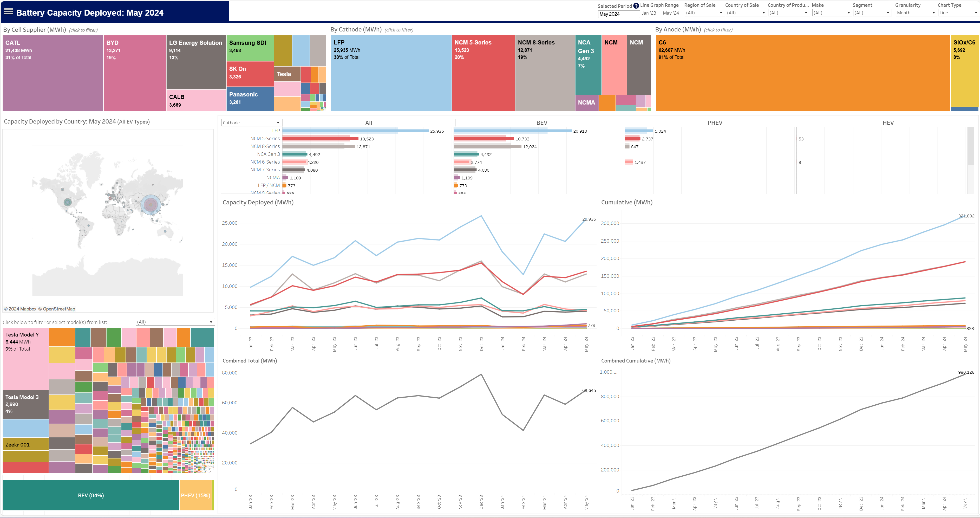
Task: Filter by NCM 5-Series cathode tile
Action: [483, 73]
